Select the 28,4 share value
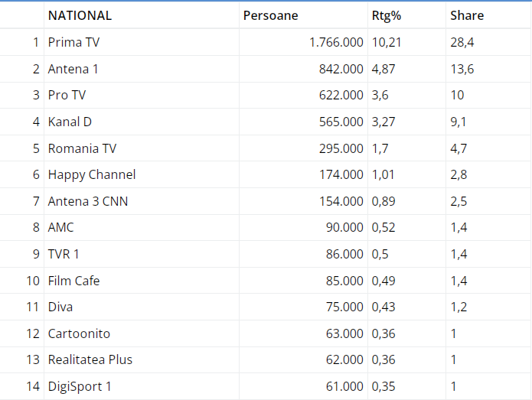Viewport: 532px width, 400px height. coord(462,42)
